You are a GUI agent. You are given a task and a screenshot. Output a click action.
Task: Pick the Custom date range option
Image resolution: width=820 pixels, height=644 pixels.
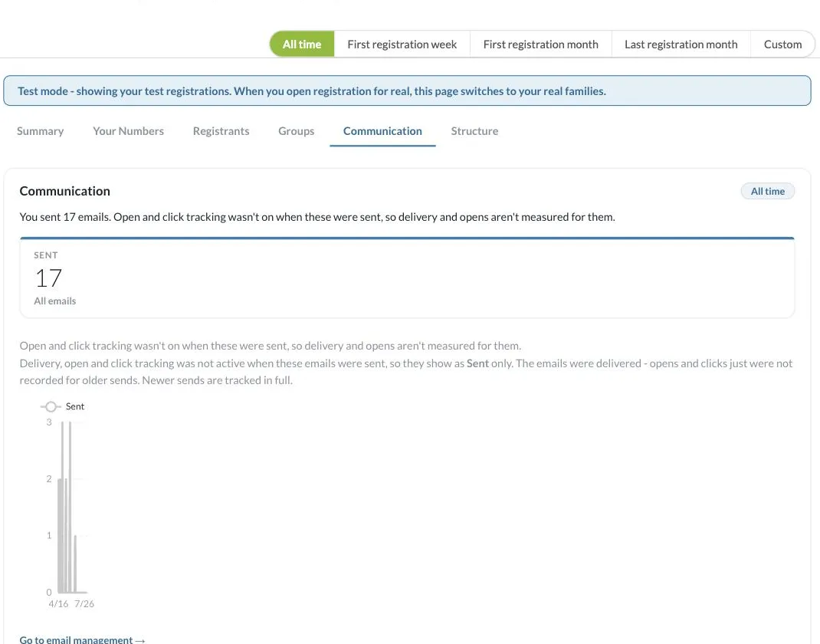[x=782, y=44]
